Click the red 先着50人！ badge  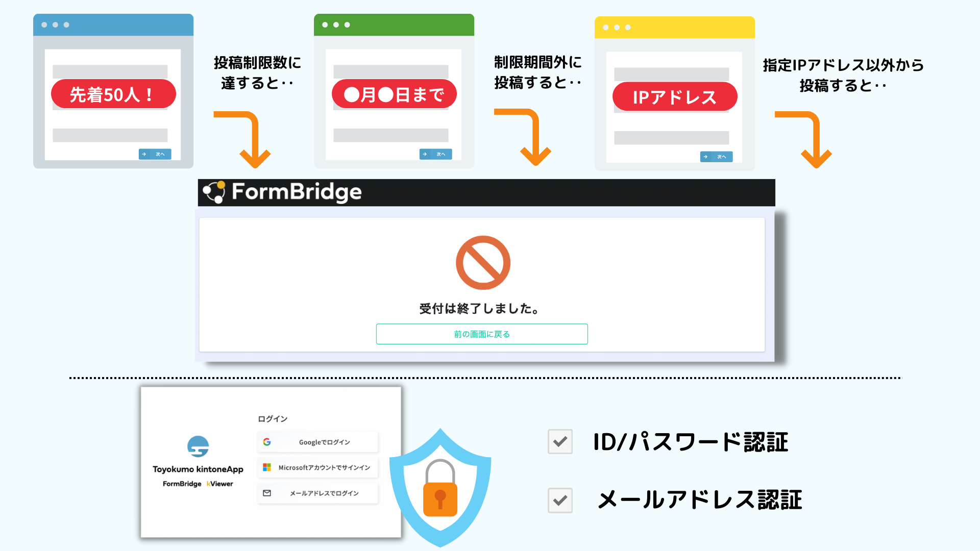[113, 94]
